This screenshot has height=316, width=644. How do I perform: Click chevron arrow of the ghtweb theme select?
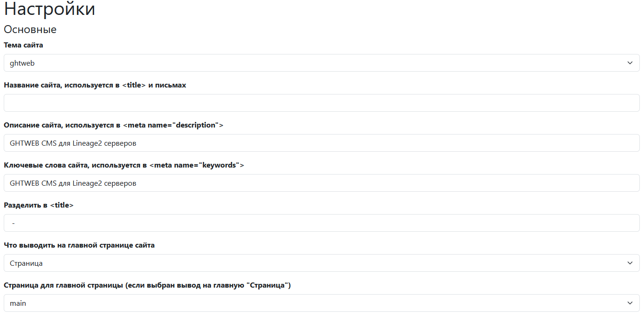tap(630, 63)
